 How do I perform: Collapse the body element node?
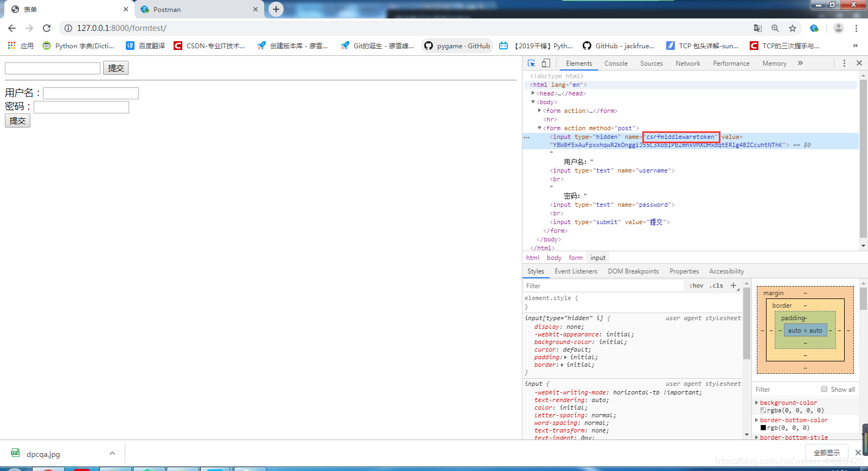(533, 102)
